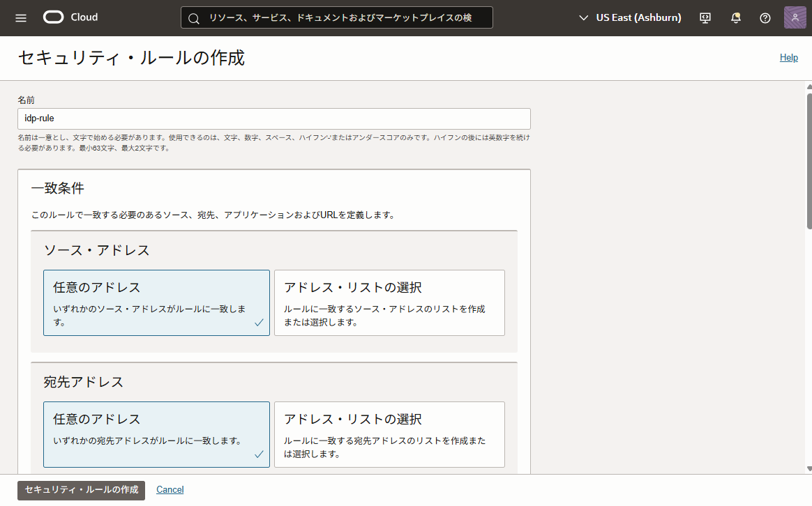This screenshot has height=506, width=812.
Task: Focus the top resource search field
Action: [x=342, y=18]
